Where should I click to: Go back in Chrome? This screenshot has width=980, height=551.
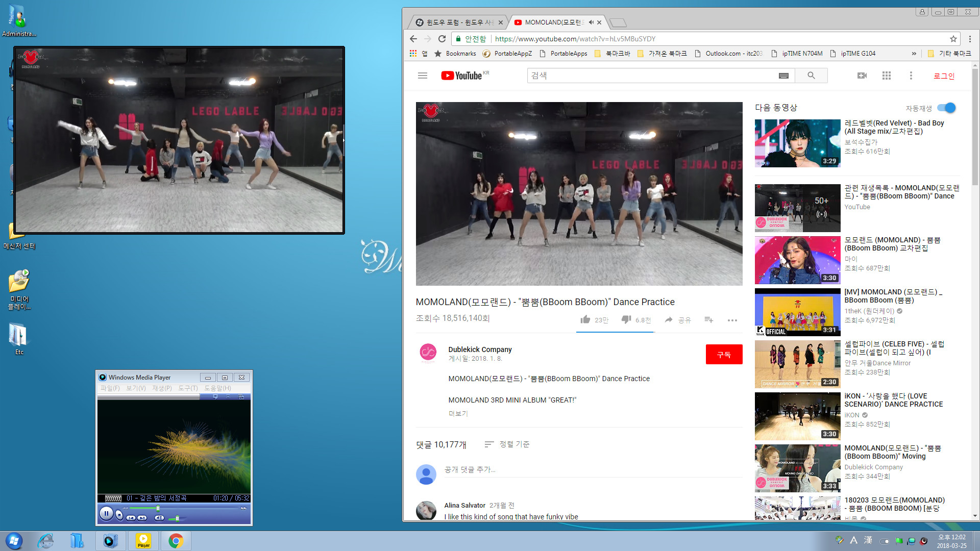(x=413, y=39)
